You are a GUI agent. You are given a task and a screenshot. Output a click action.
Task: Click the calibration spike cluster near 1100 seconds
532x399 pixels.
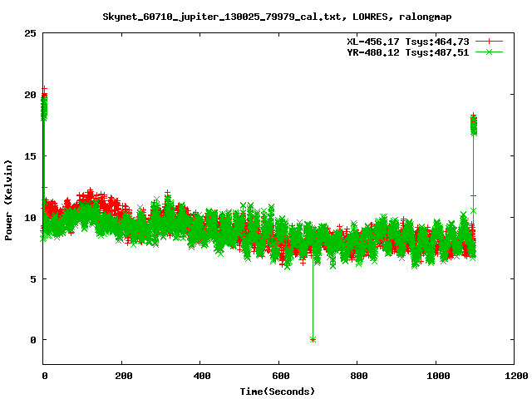click(x=474, y=125)
